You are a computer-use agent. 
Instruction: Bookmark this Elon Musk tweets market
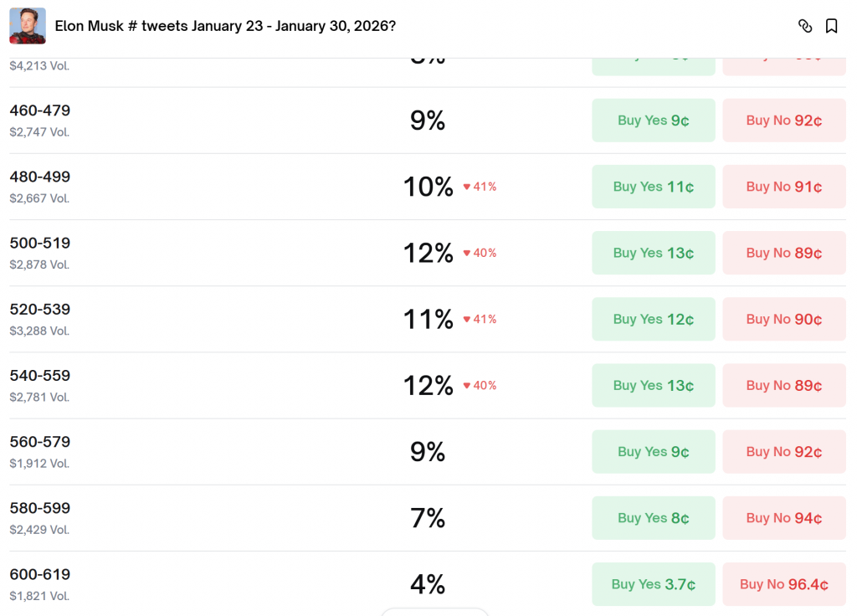831,26
